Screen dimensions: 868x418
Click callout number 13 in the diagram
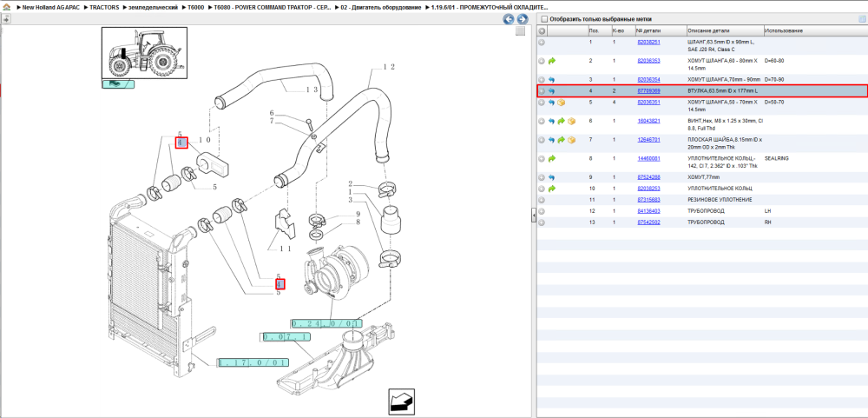click(312, 90)
